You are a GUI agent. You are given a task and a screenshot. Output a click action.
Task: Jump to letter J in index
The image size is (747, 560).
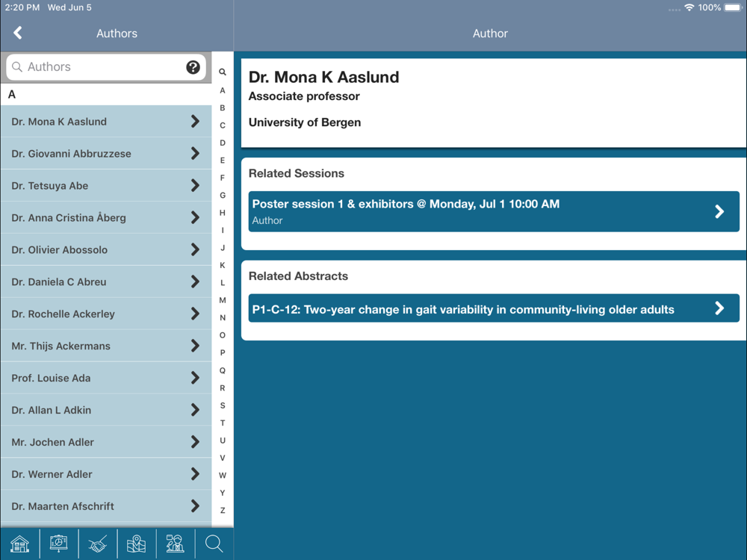pyautogui.click(x=223, y=248)
